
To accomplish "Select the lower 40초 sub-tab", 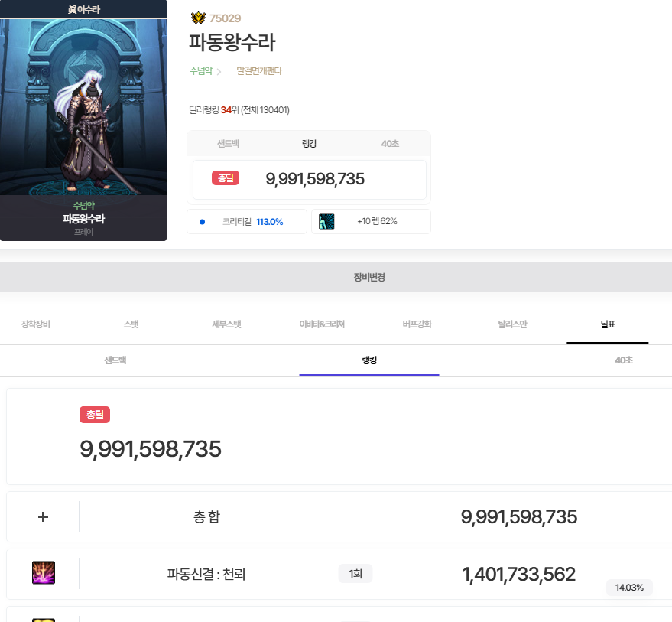I will click(x=624, y=360).
